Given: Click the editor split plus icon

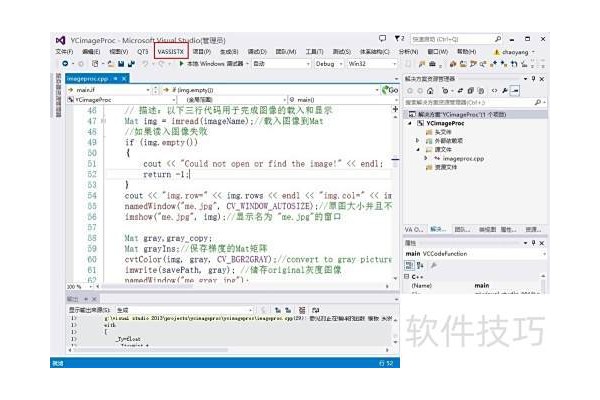Looking at the screenshot, I should coord(395,109).
